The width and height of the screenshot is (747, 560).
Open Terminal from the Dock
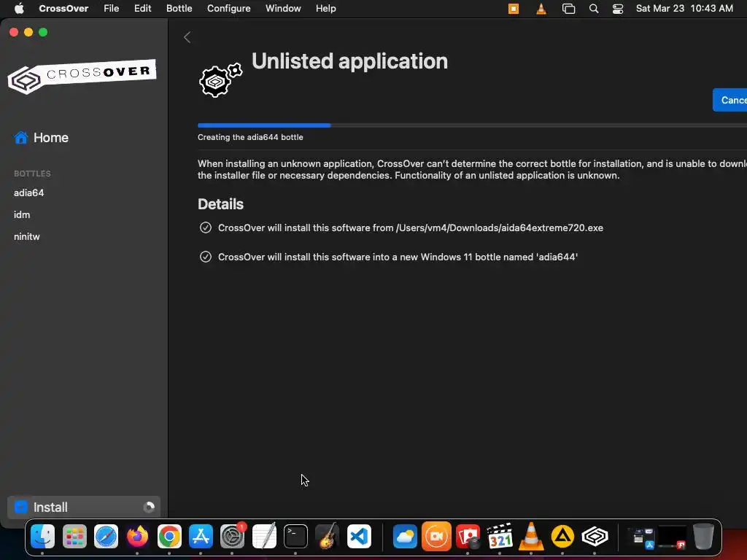(295, 536)
